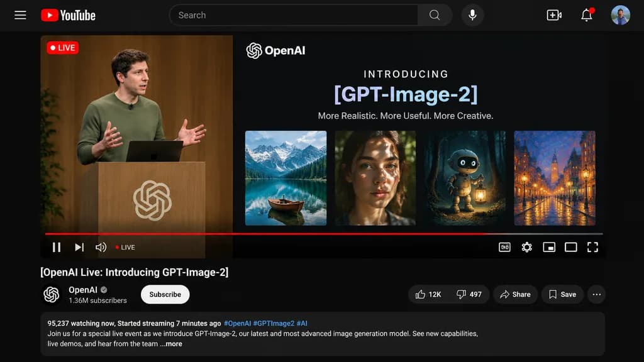The height and width of the screenshot is (362, 644).
Task: Toggle closed captions on the player
Action: (504, 247)
